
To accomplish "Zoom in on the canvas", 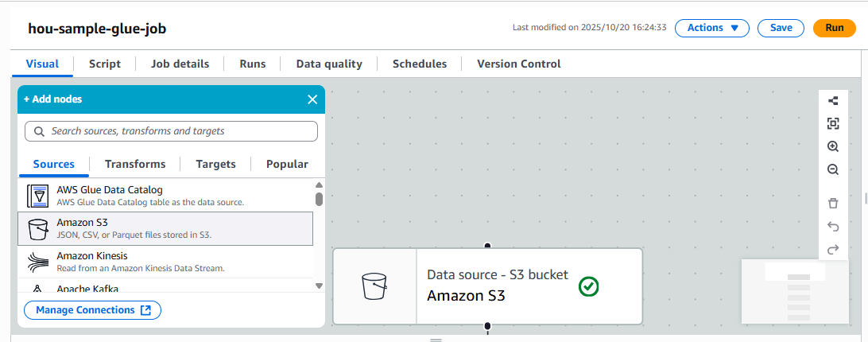I will (833, 146).
